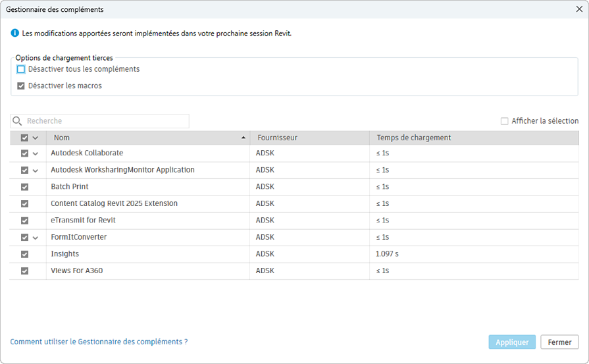Click the search magnifier icon
The image size is (589, 364).
click(17, 121)
